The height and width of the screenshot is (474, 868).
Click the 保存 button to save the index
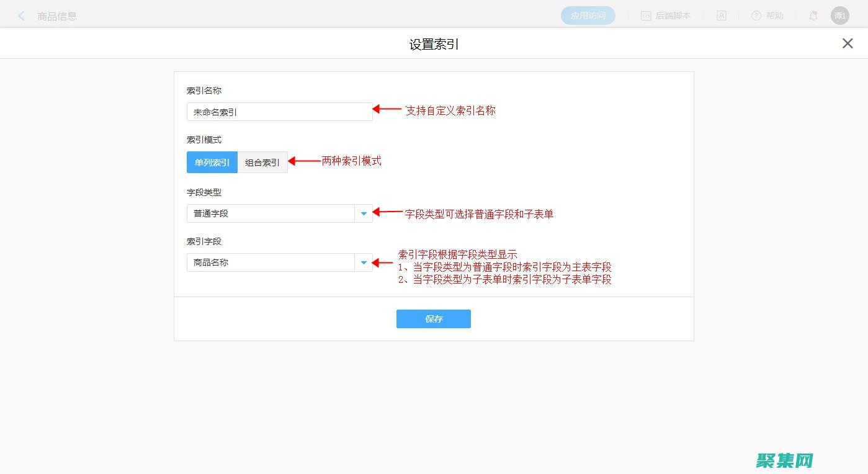pyautogui.click(x=433, y=318)
